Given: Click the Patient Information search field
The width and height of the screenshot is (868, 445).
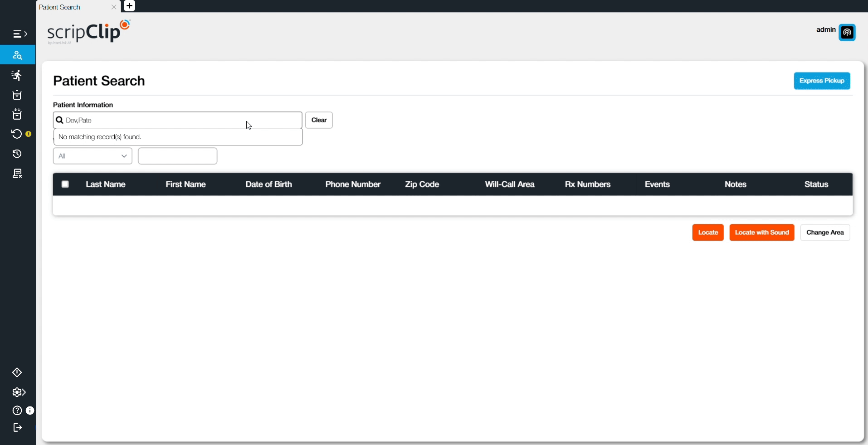Looking at the screenshot, I should tap(181, 120).
